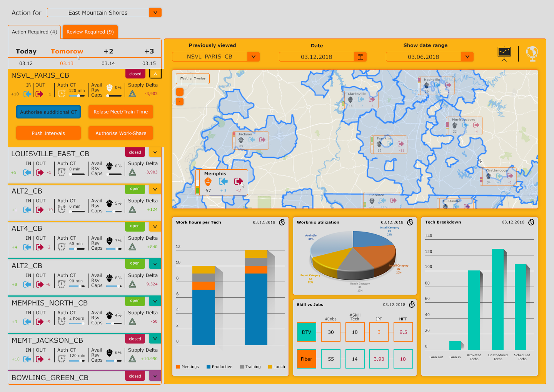Click NSVL_PARIS_CB IN arrow icon

27,94
